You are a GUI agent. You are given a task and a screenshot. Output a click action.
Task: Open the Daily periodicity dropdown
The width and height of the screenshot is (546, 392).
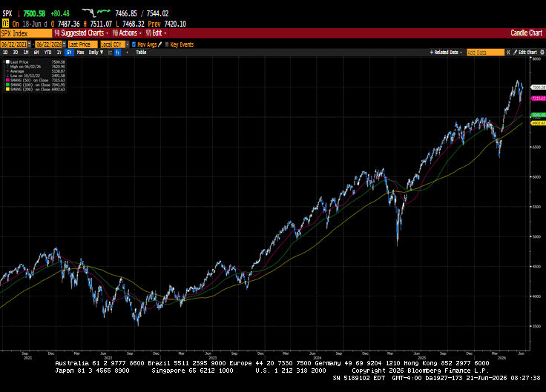click(x=96, y=53)
